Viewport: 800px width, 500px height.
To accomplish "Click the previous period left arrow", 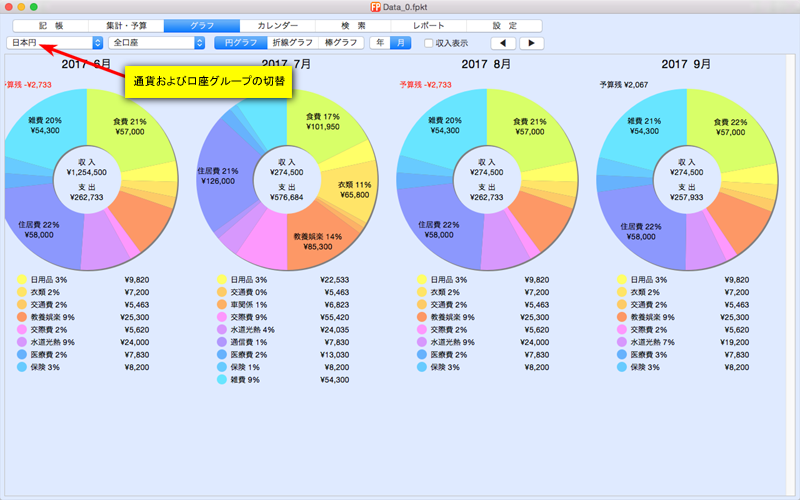I will coord(503,43).
